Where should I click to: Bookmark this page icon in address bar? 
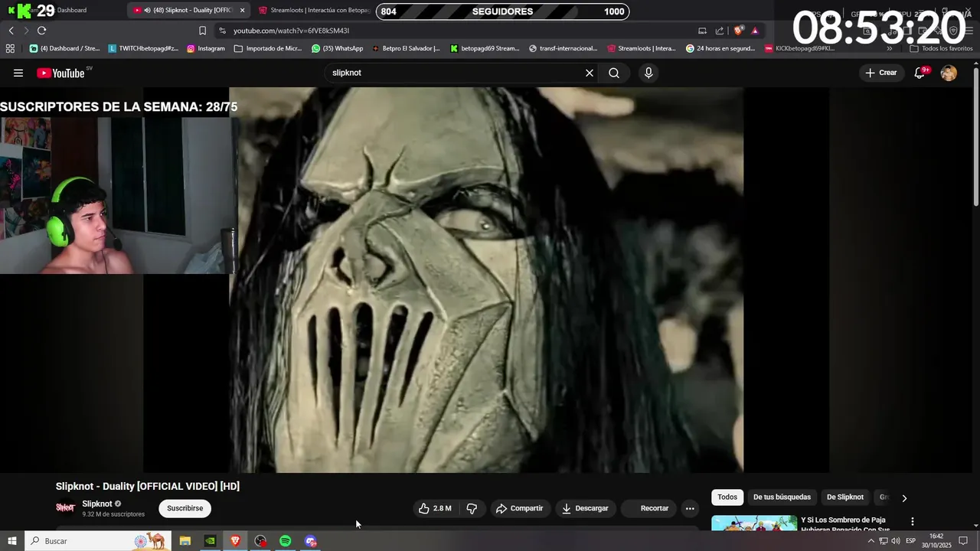(x=202, y=31)
